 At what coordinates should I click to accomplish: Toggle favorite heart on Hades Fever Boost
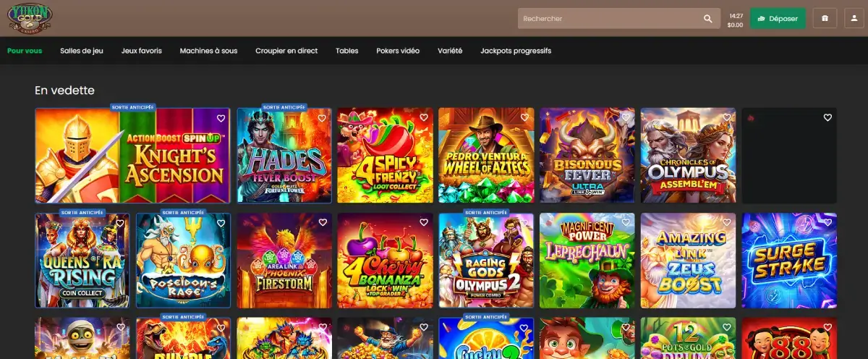coord(322,118)
